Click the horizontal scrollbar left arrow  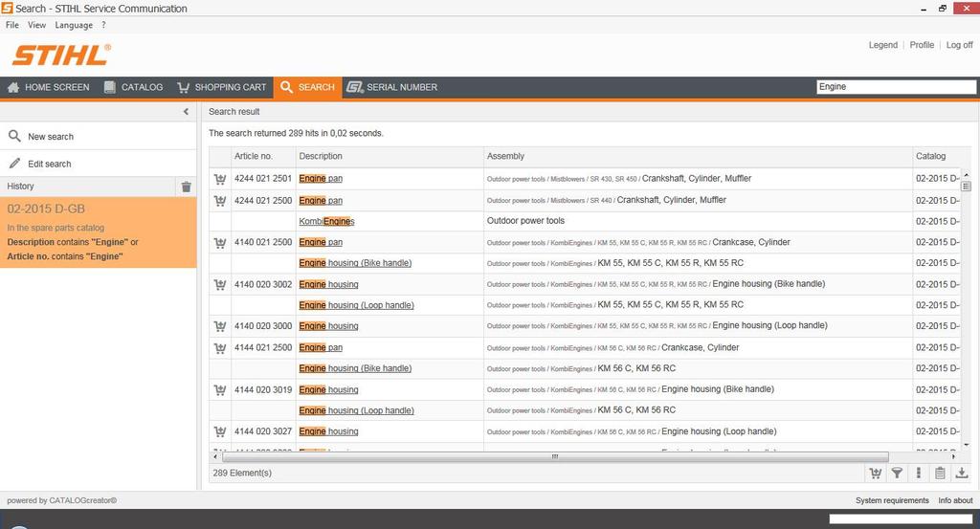click(x=215, y=457)
